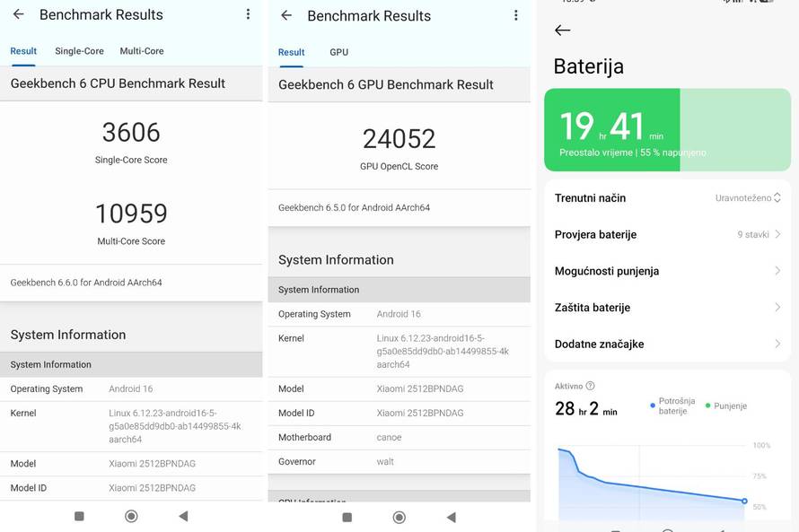Viewport: 799px width, 532px height.
Task: Tap the endpoint marker on battery usage graph
Action: 744,501
